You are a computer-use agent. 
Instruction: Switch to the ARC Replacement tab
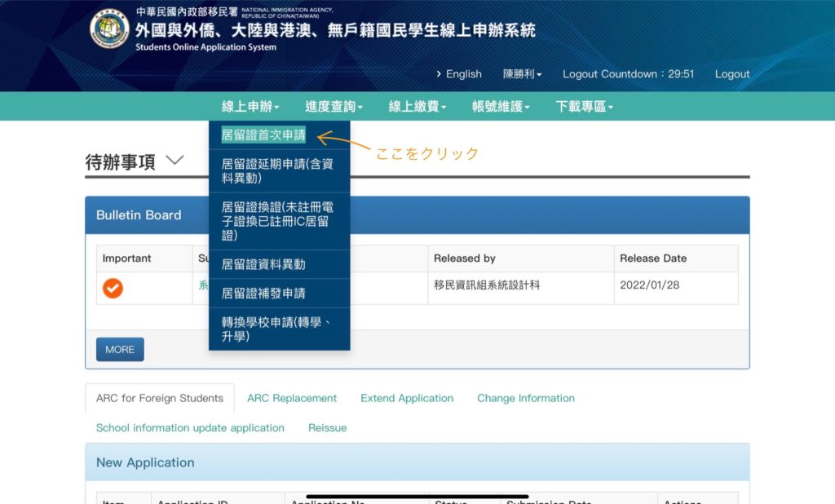[292, 398]
